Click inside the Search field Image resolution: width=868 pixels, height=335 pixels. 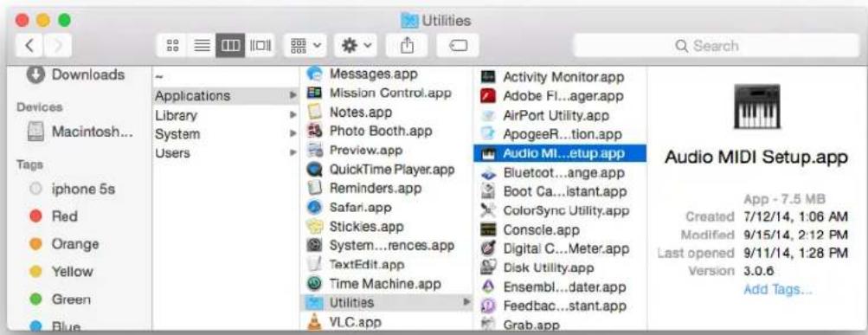click(x=715, y=45)
